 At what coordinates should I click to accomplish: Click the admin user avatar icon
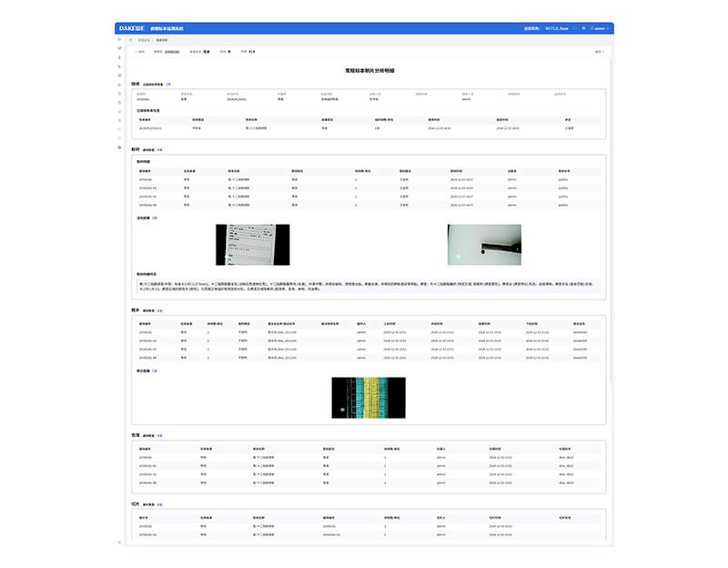[591, 28]
